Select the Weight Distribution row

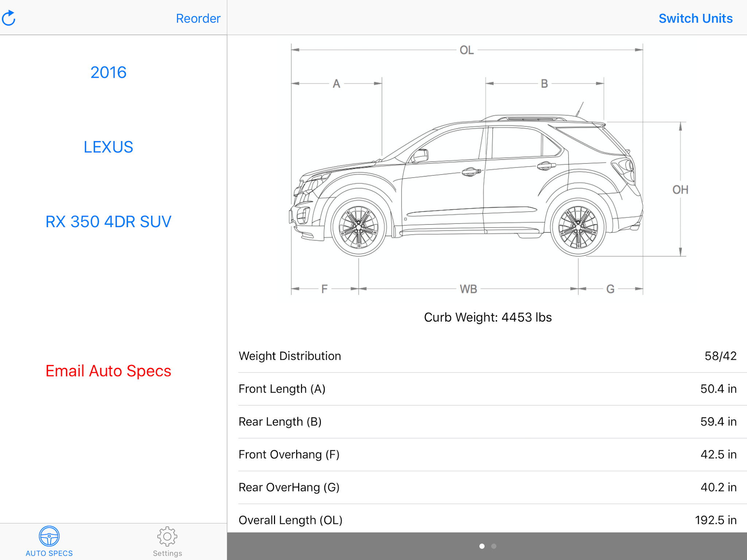(x=487, y=356)
